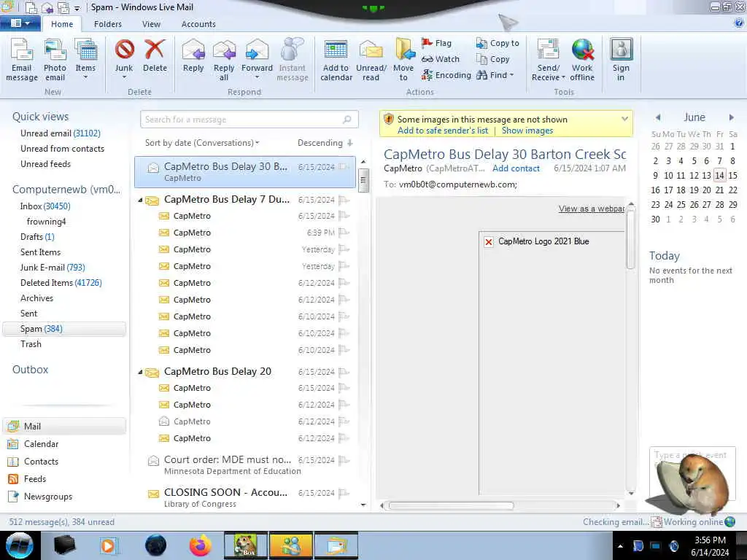
Task: Click the preview horizontal scrollbar thumb
Action: pyautogui.click(x=451, y=506)
